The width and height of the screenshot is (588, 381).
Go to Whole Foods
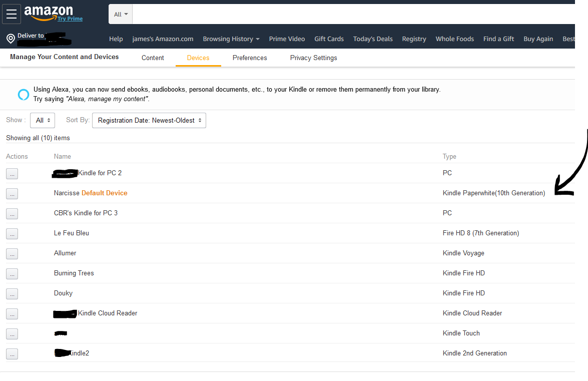454,39
